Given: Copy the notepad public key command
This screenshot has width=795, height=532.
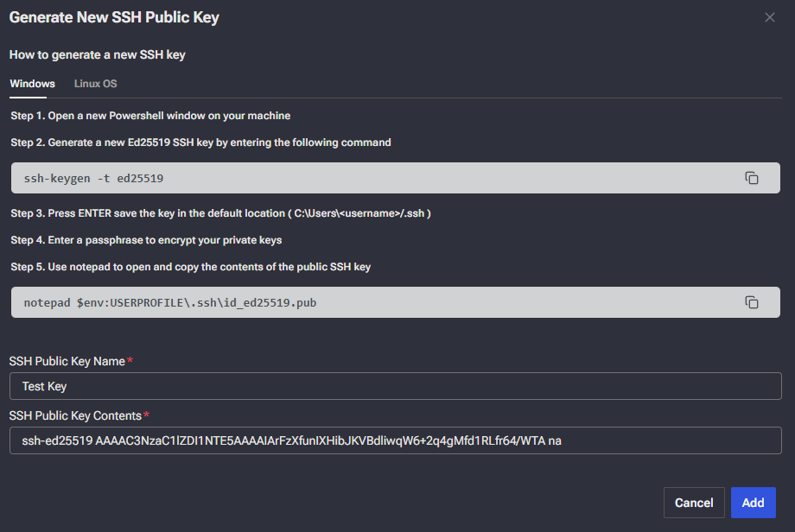Looking at the screenshot, I should pyautogui.click(x=752, y=302).
